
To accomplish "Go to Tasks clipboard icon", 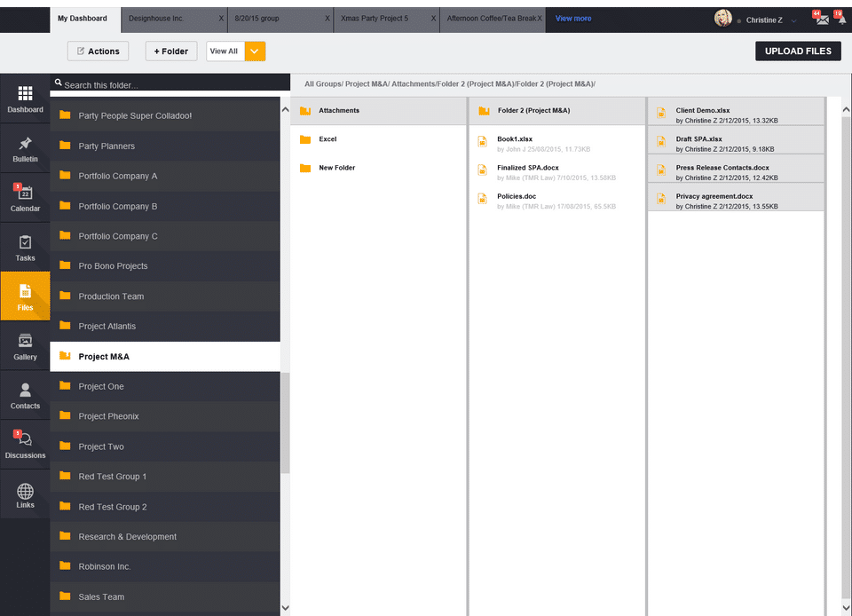I will pyautogui.click(x=25, y=242).
